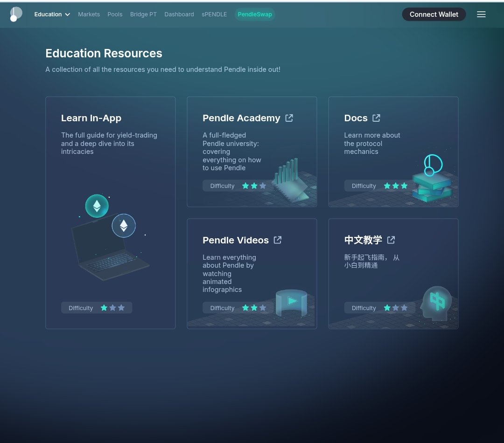Open the Learn In-App card title
This screenshot has height=443, width=504.
tap(91, 118)
